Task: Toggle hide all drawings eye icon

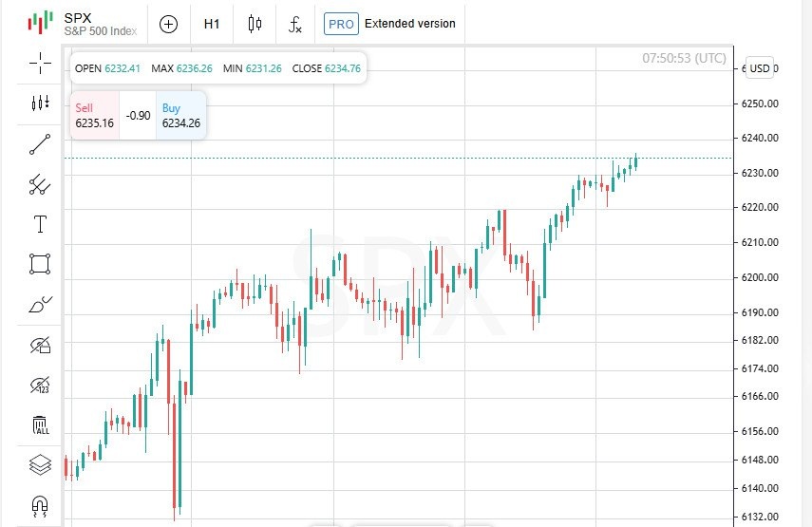Action: click(x=40, y=345)
